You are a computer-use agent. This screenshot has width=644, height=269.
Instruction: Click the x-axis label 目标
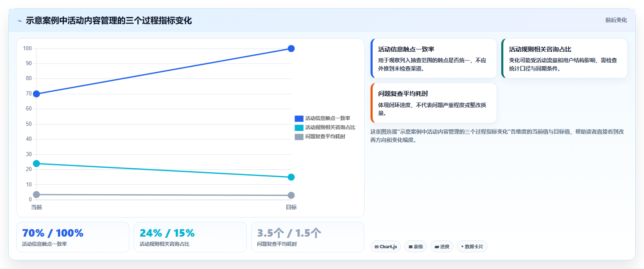point(291,207)
